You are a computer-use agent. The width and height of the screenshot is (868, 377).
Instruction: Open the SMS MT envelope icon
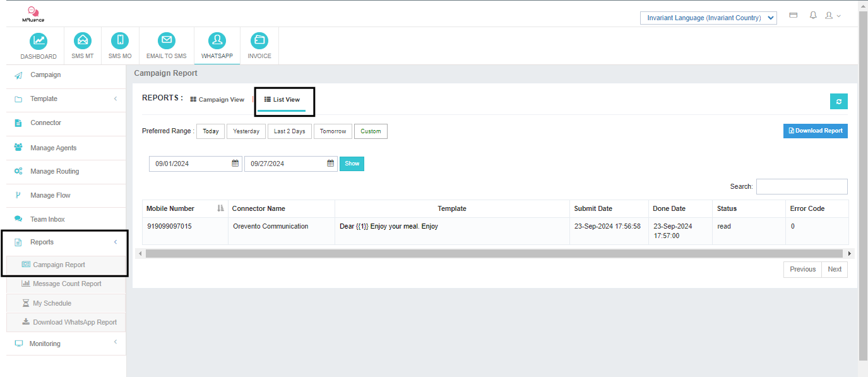click(82, 41)
